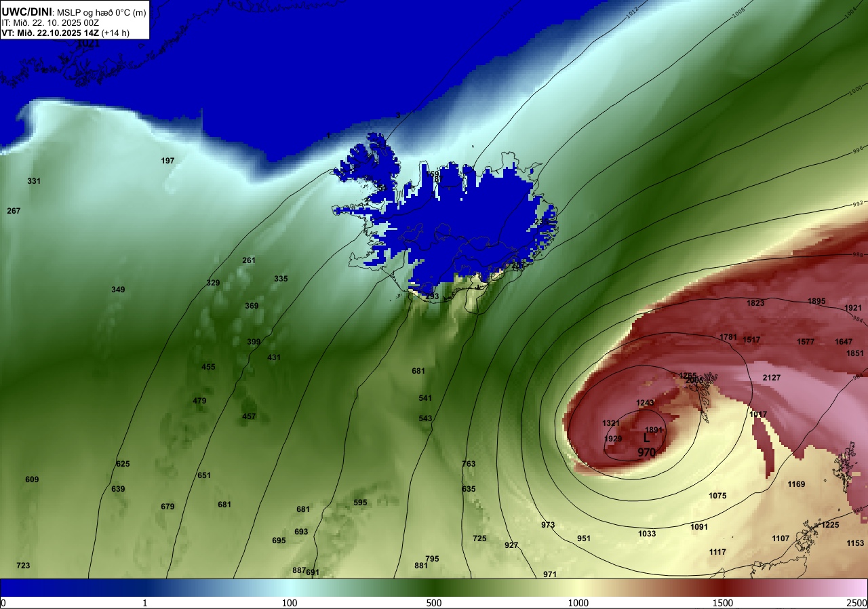This screenshot has height=609, width=868.
Task: Click the height value '399'
Action: (254, 342)
